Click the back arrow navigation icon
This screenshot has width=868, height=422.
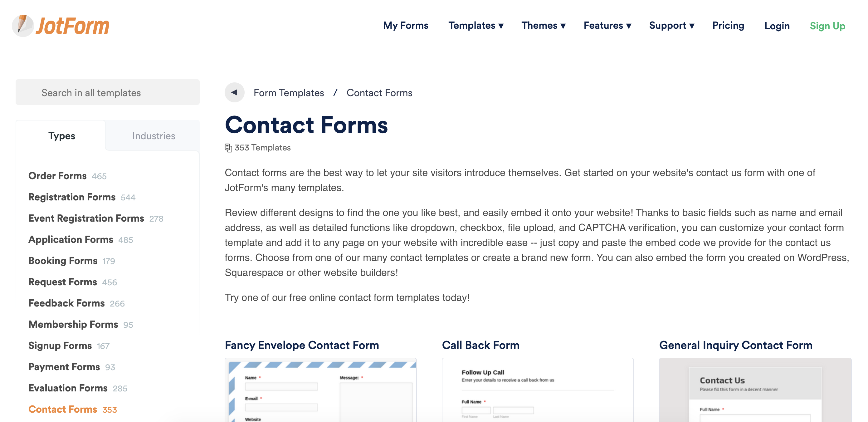[x=233, y=92]
